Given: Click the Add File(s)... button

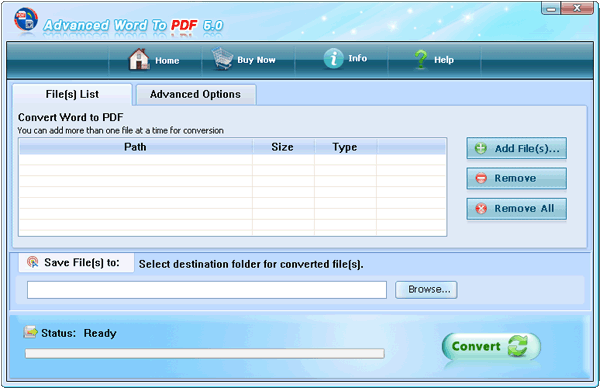Looking at the screenshot, I should pos(517,148).
